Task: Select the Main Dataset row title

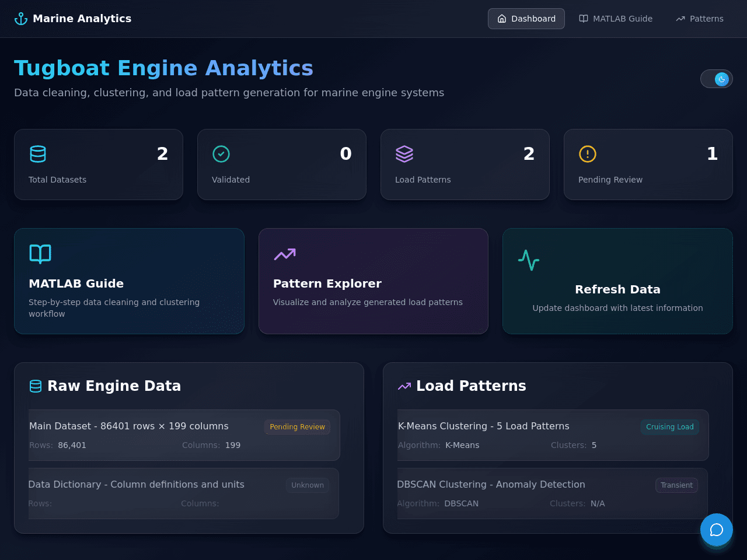Action: click(x=129, y=426)
